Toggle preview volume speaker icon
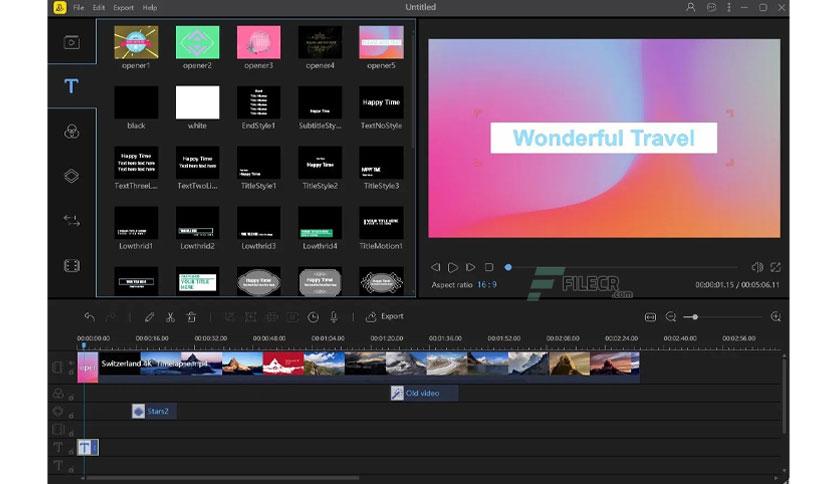Image resolution: width=836 pixels, height=484 pixels. click(757, 267)
